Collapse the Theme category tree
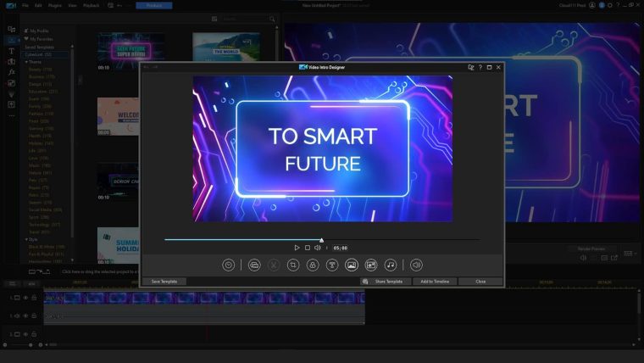644x363 pixels. [x=26, y=62]
